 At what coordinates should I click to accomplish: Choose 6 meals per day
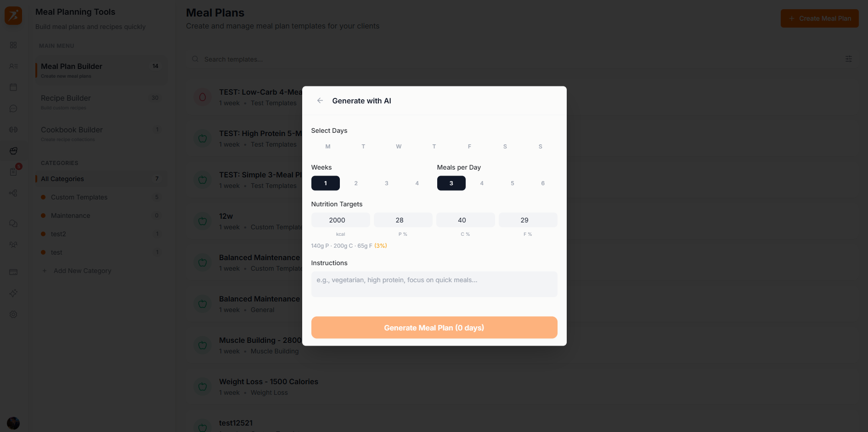[x=542, y=183]
